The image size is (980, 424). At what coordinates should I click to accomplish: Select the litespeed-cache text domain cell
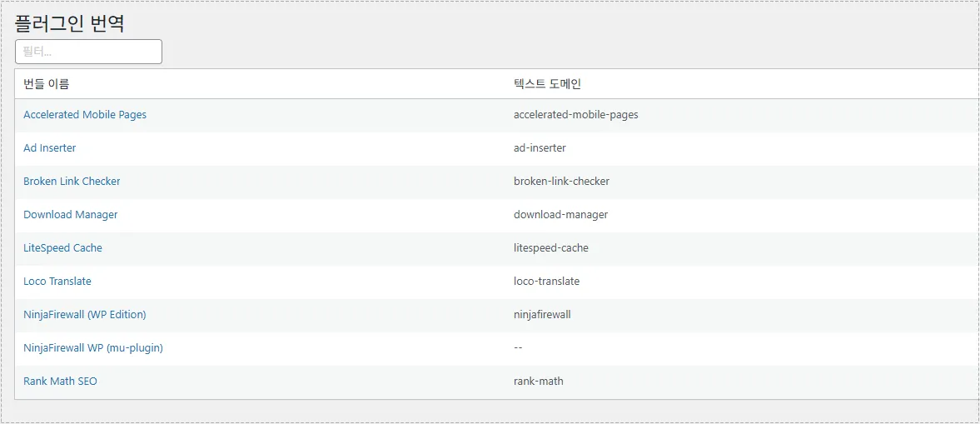coord(551,248)
